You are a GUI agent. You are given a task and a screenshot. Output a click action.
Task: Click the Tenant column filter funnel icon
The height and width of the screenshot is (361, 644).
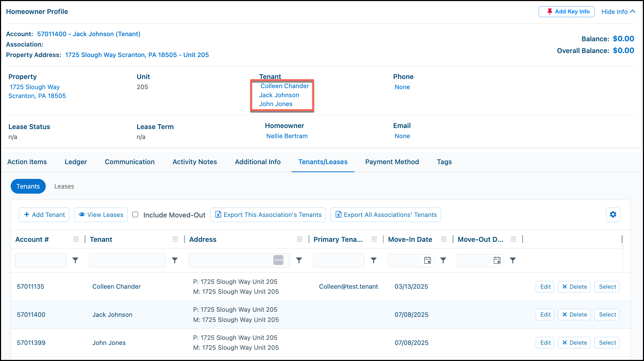coord(175,260)
